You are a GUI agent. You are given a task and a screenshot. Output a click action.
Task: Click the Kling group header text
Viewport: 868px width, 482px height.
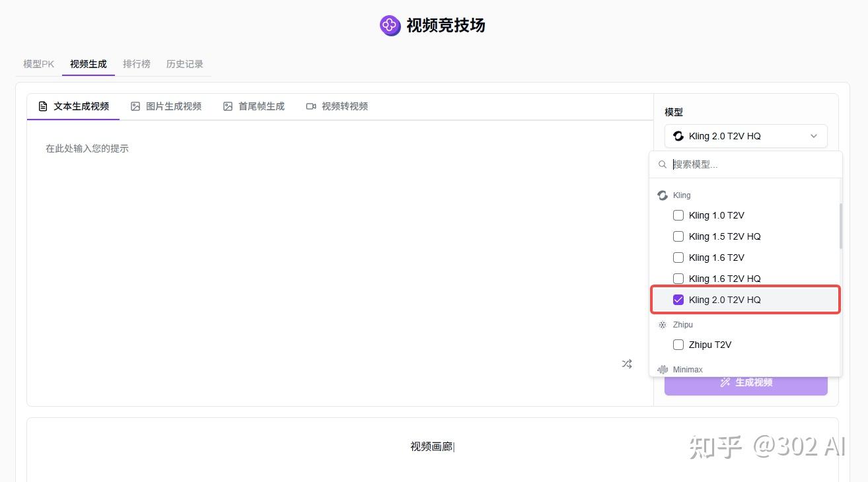click(x=682, y=195)
